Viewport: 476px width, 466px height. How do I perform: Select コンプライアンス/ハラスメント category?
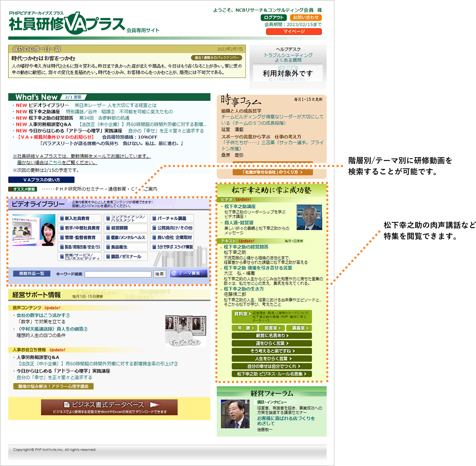pyautogui.click(x=125, y=218)
